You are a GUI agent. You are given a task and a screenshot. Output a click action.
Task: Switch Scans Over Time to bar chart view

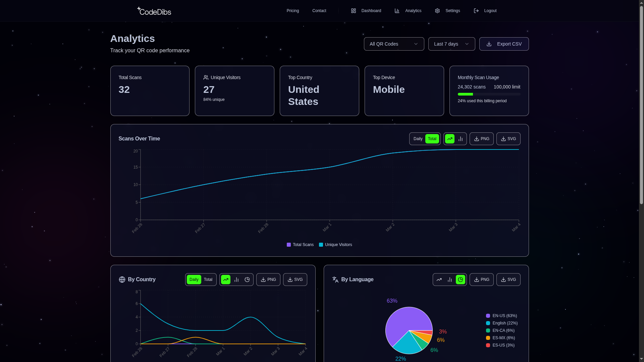[460, 139]
